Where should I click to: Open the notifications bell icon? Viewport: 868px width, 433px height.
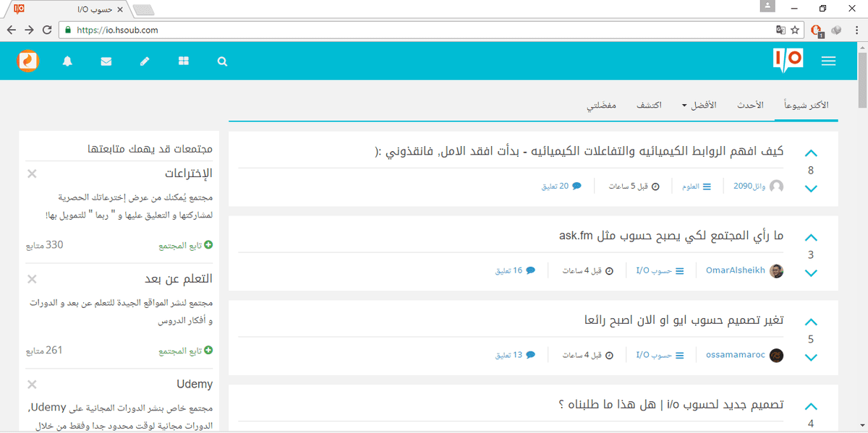pos(67,61)
